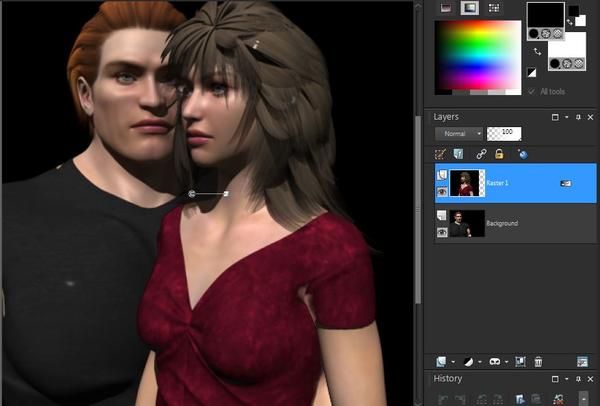Click the Link layers chain icon
Image resolution: width=600 pixels, height=406 pixels.
pyautogui.click(x=481, y=154)
